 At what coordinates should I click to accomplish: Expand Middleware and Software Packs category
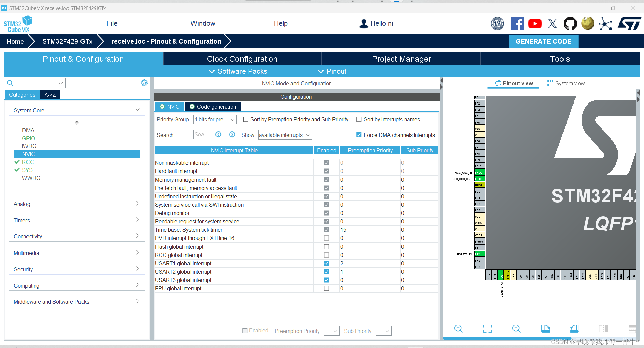click(137, 301)
